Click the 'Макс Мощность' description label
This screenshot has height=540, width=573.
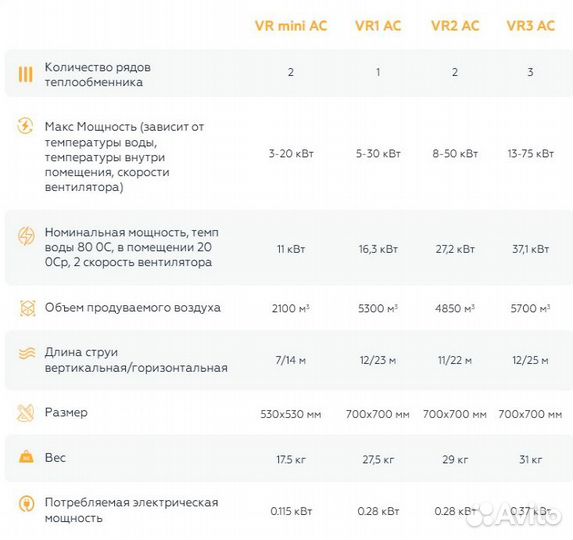tap(124, 157)
